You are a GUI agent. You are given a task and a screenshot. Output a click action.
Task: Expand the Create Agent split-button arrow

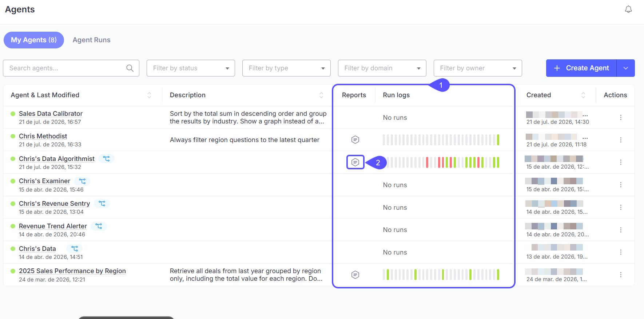tap(626, 68)
